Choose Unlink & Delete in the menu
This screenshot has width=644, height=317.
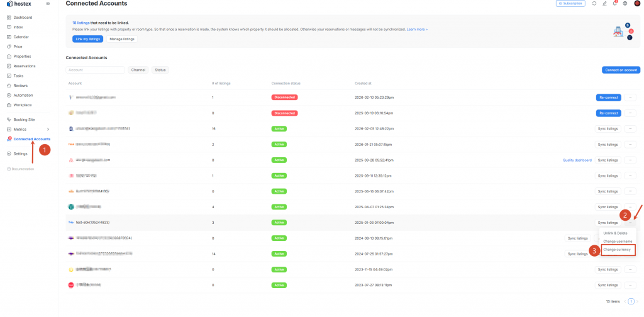(615, 233)
